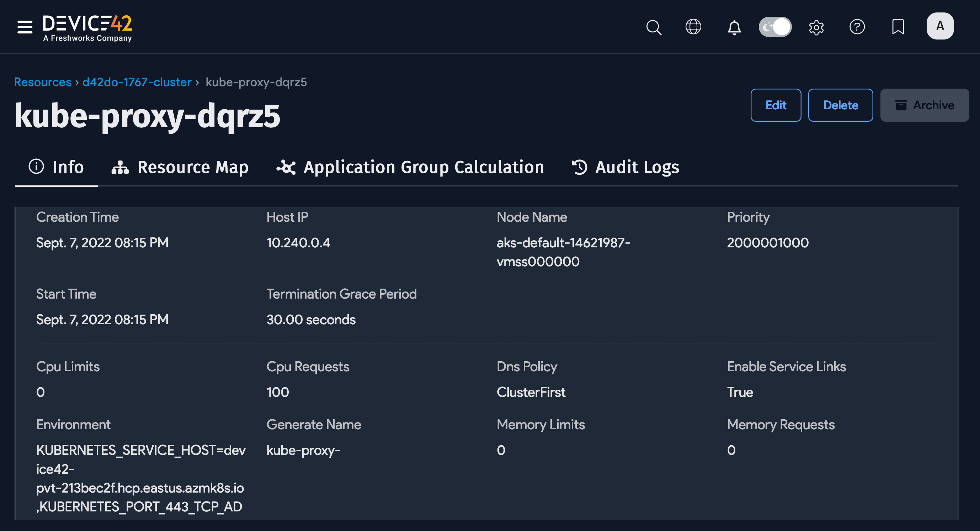
Task: Open the hamburger navigation menu
Action: tap(25, 27)
